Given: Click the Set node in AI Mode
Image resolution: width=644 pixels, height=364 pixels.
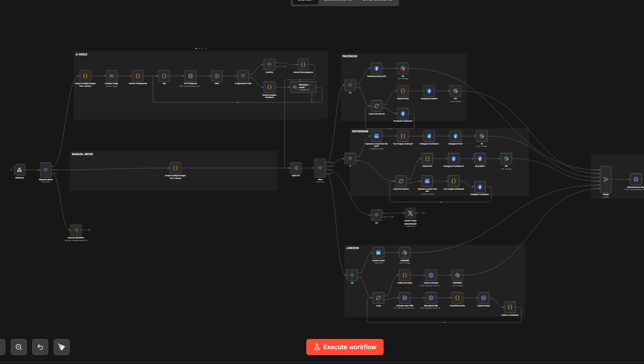Looking at the screenshot, I should coord(164,76).
